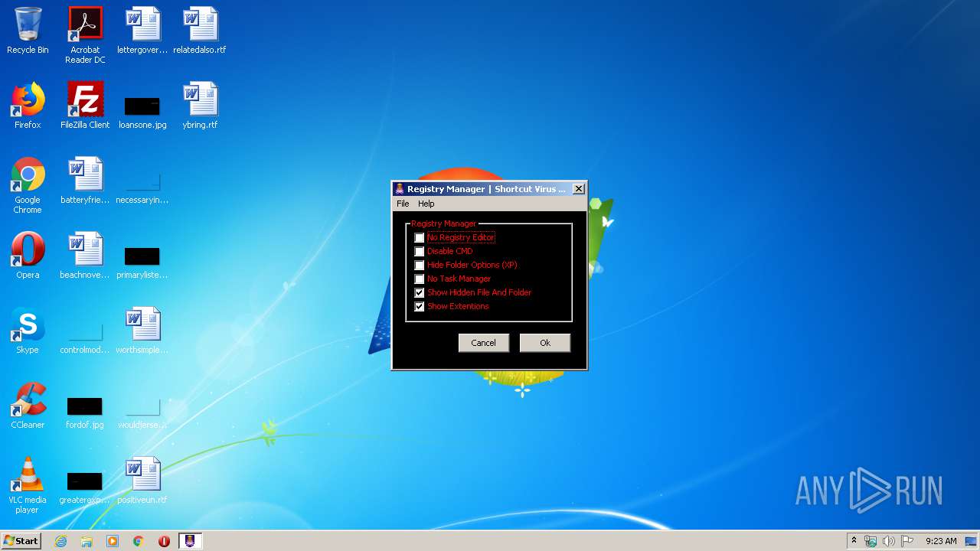The image size is (980, 551).
Task: Open Google Chrome desktop shortcut
Action: point(28,185)
